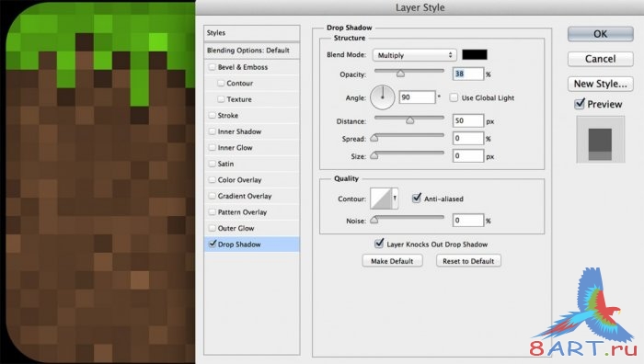The height and width of the screenshot is (364, 644).
Task: Uncheck the Preview checkbox
Action: [x=580, y=104]
